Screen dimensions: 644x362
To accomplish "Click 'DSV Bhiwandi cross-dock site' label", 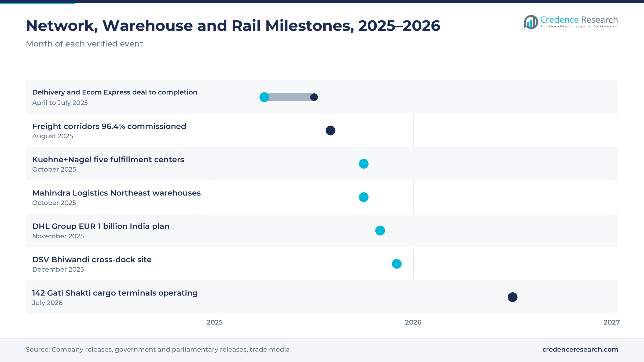I will click(92, 260).
